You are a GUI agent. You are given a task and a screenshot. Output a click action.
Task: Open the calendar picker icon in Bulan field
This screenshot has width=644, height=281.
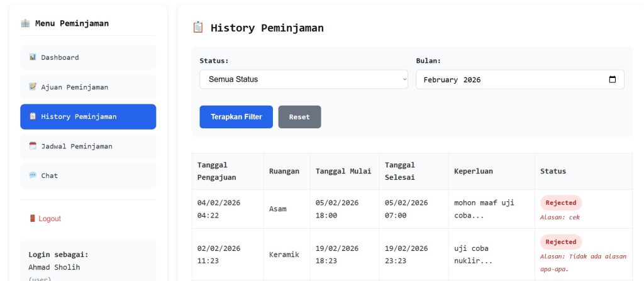[x=613, y=80]
